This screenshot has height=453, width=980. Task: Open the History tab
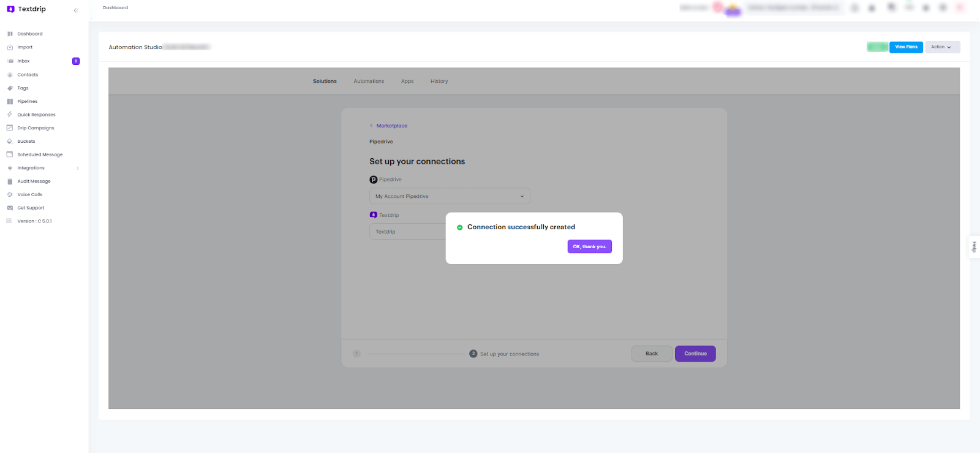(439, 81)
